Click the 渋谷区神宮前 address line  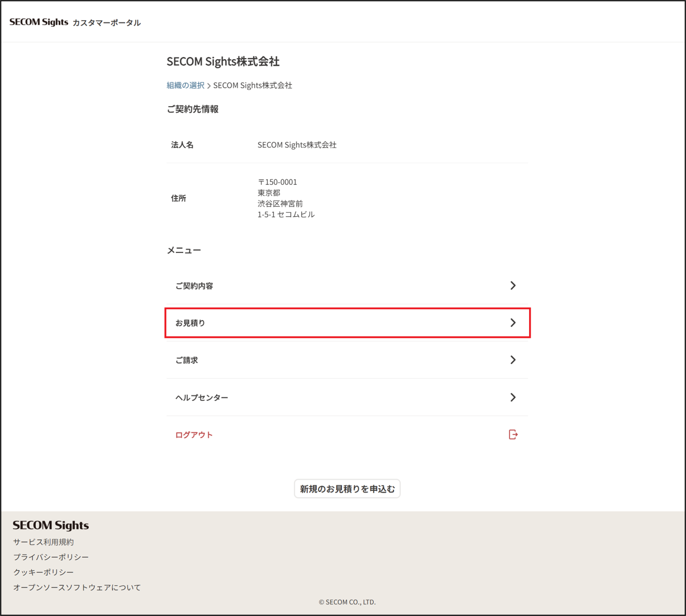(x=280, y=204)
